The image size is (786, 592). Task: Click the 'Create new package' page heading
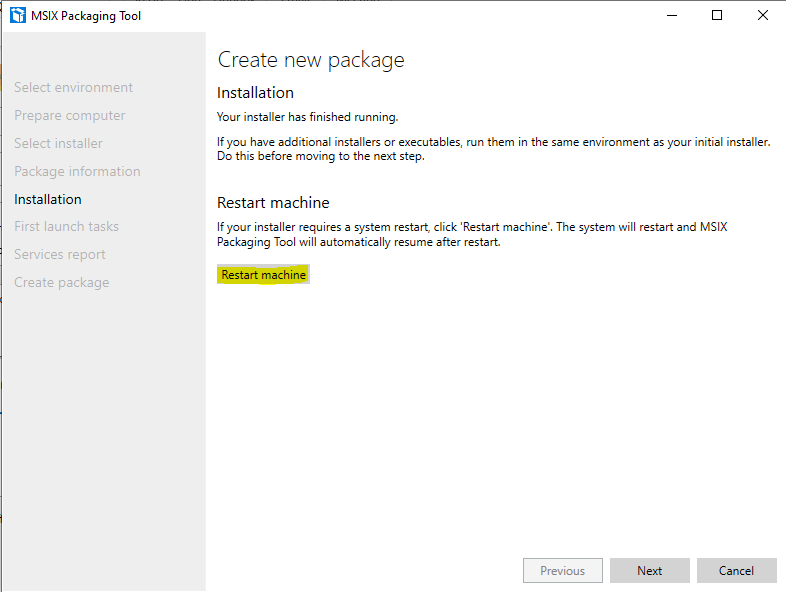coord(311,60)
